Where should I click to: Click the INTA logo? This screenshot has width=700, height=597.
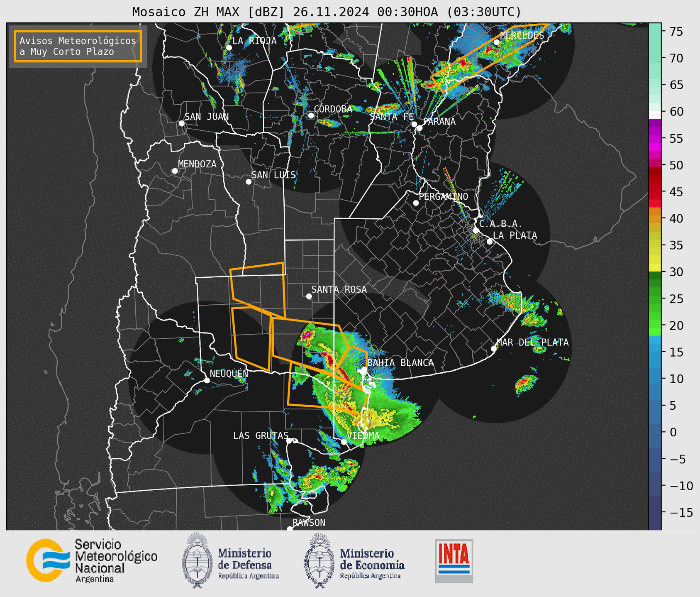(x=454, y=561)
